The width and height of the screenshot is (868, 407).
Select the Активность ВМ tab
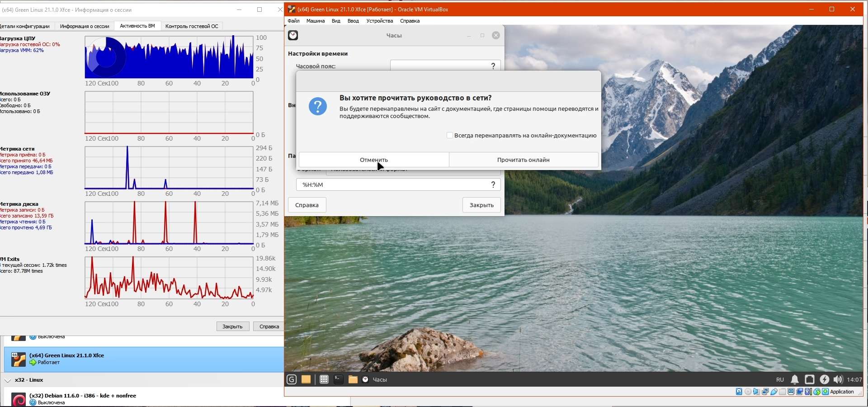tap(137, 26)
